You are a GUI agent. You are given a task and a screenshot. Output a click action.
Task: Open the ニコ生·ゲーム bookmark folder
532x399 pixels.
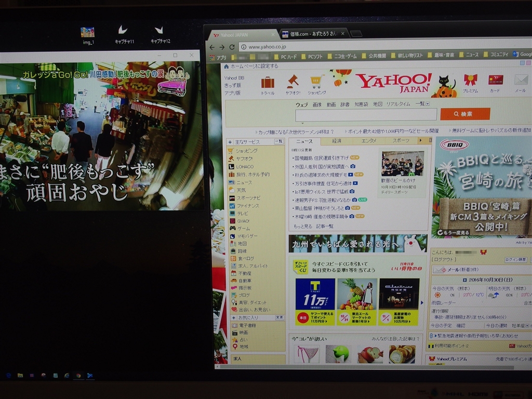[x=342, y=56]
